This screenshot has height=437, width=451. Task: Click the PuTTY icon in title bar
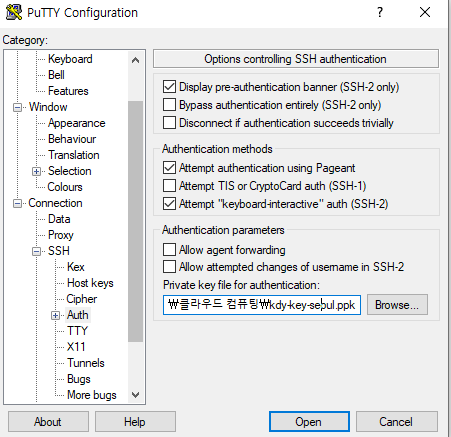pos(14,13)
